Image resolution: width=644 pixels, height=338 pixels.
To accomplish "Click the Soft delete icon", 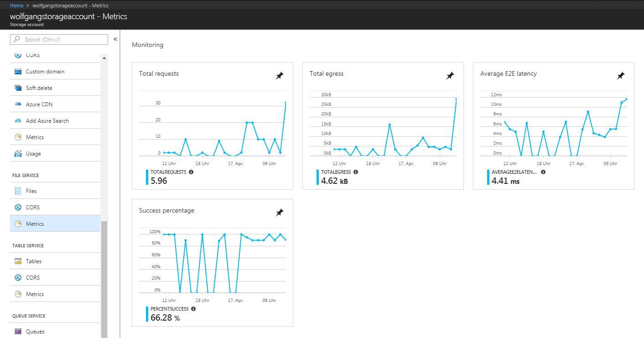I will click(18, 88).
